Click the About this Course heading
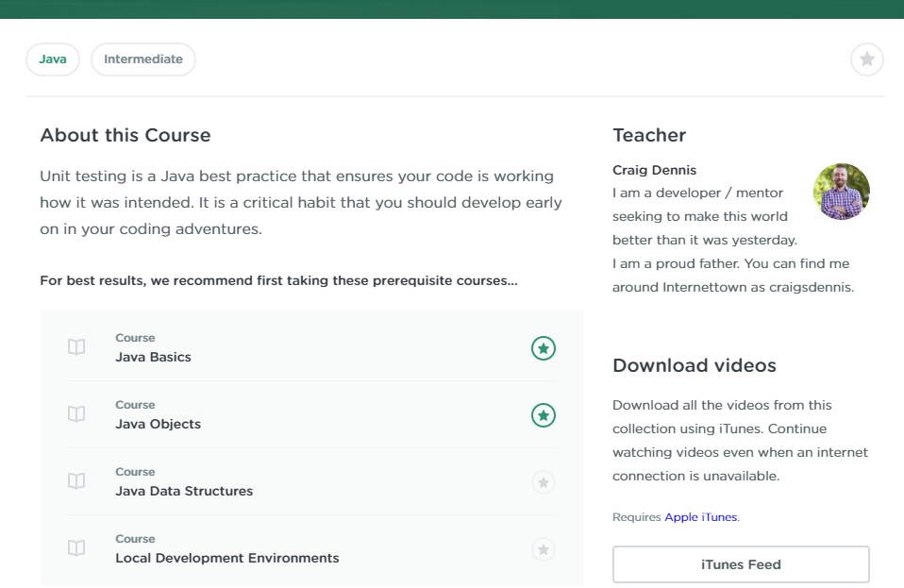 126,135
